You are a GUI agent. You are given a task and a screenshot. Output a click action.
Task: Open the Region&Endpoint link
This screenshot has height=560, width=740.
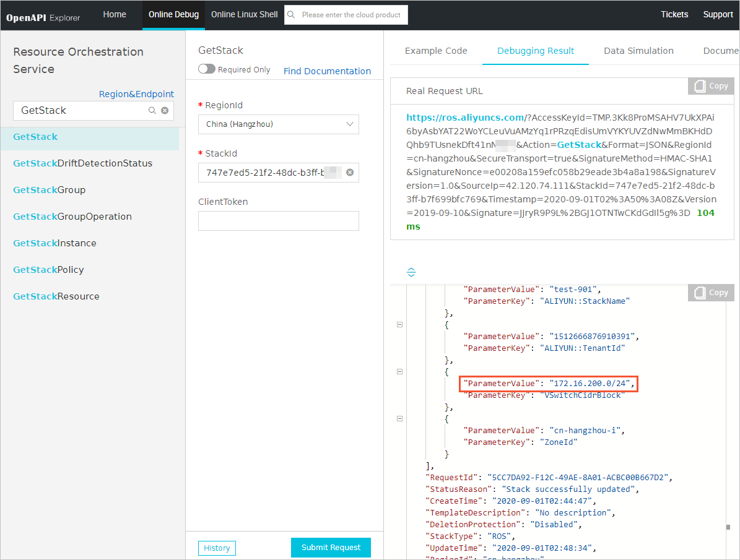pos(136,94)
